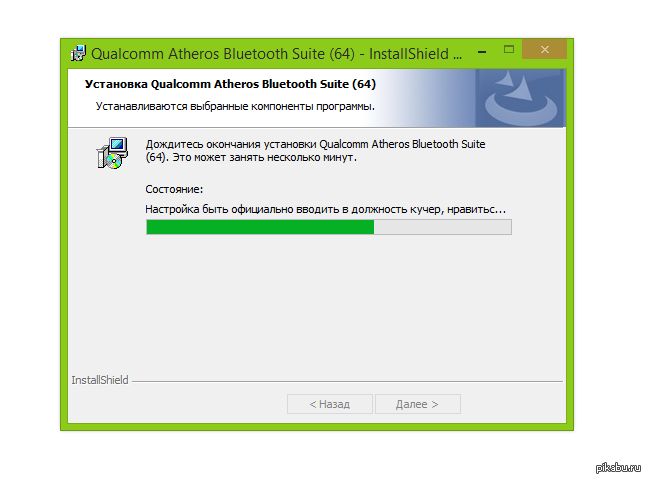This screenshot has height=479, width=646.
Task: Click the horizontal separator line beside InstallShield
Action: [347, 381]
